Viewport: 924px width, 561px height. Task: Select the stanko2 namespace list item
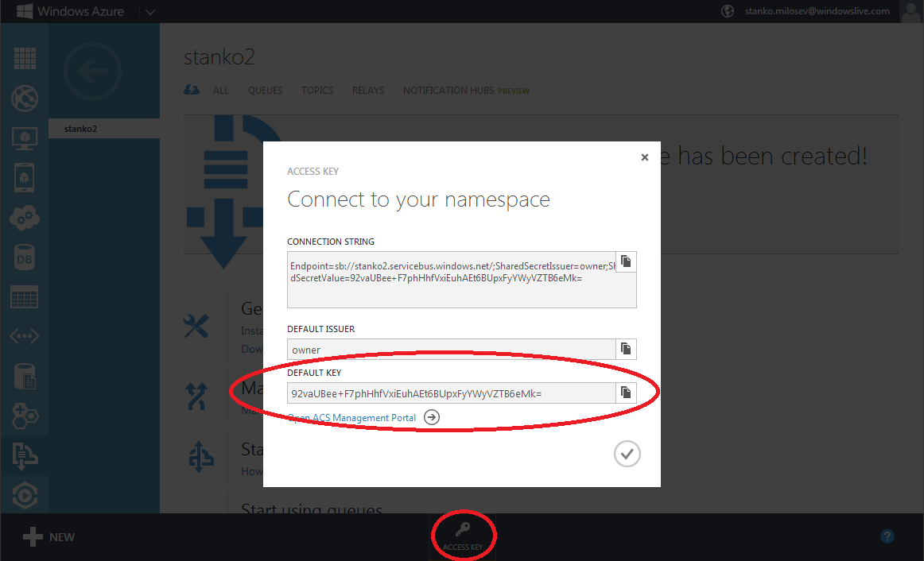click(103, 128)
